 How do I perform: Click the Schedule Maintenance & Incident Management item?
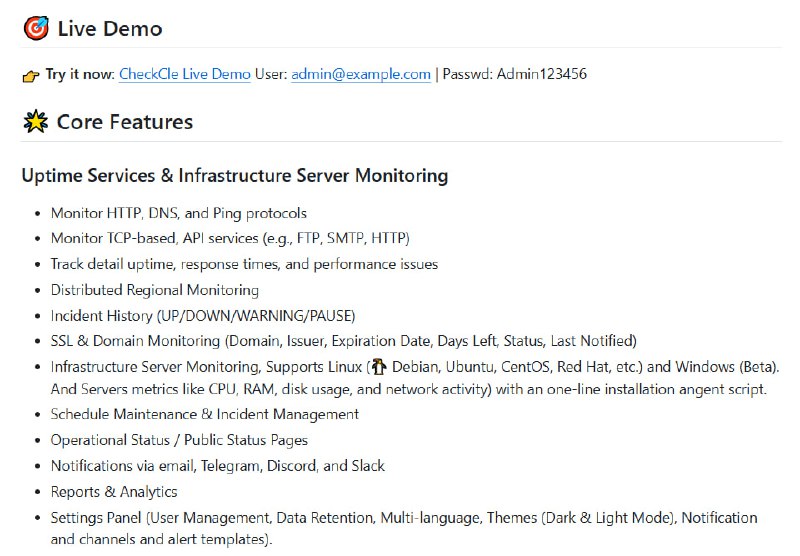(x=204, y=414)
